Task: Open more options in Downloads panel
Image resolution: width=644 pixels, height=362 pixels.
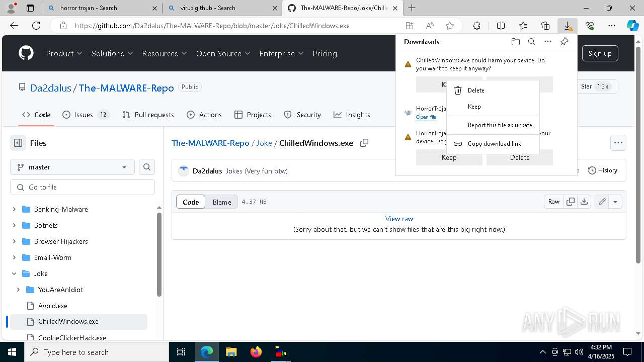Action: (548, 42)
